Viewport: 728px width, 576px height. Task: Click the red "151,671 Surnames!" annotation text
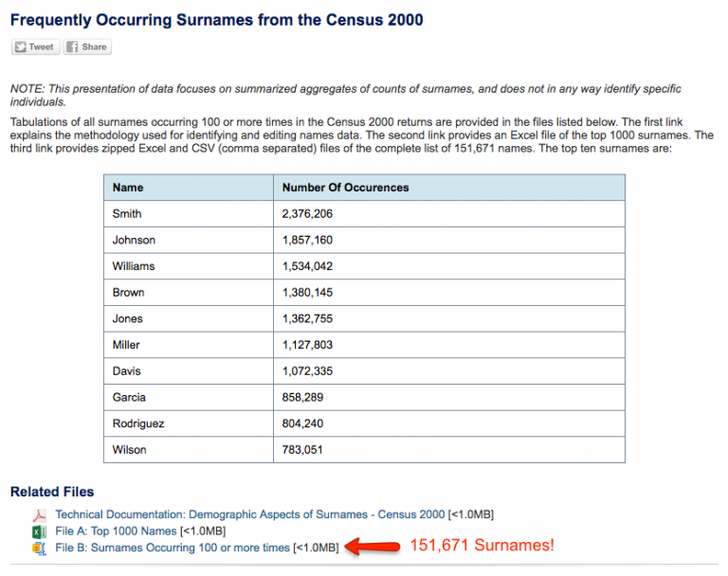click(x=481, y=546)
